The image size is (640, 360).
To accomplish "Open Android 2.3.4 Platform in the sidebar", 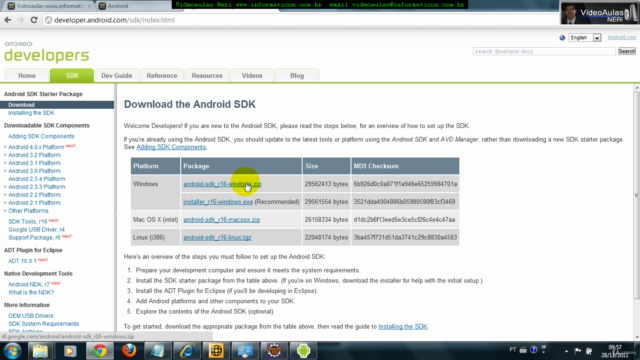I will click(x=37, y=179).
